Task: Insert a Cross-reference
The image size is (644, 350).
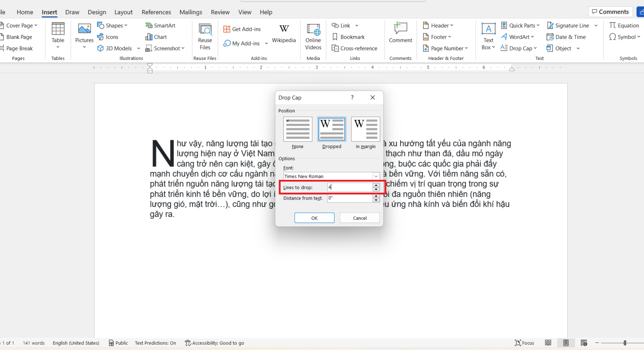Action: [355, 48]
